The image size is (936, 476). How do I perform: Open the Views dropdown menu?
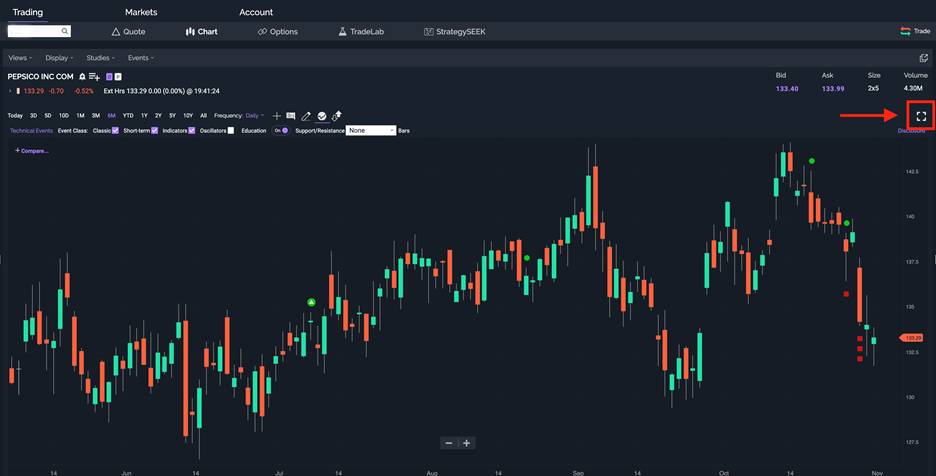tap(20, 58)
